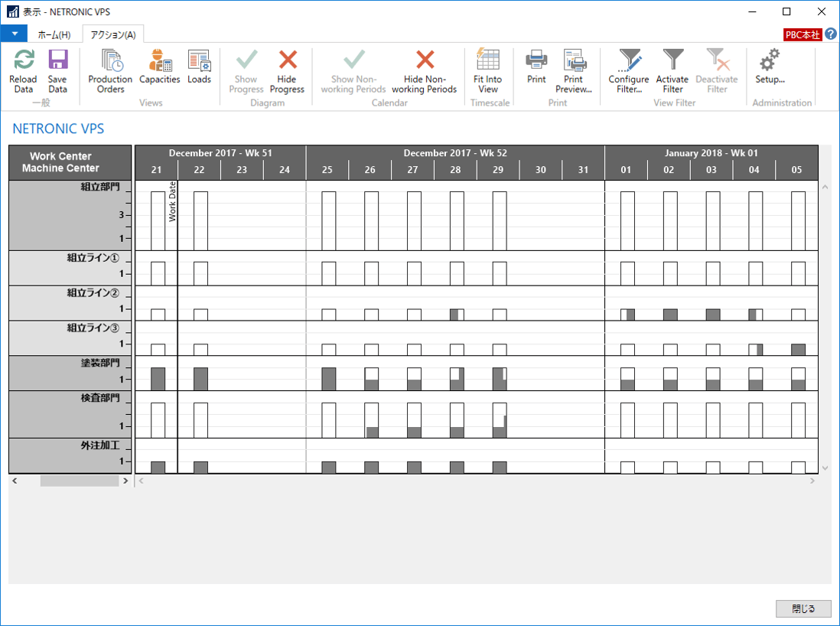The image size is (840, 626).
Task: Click Fit Into View timescale icon
Action: (x=487, y=61)
